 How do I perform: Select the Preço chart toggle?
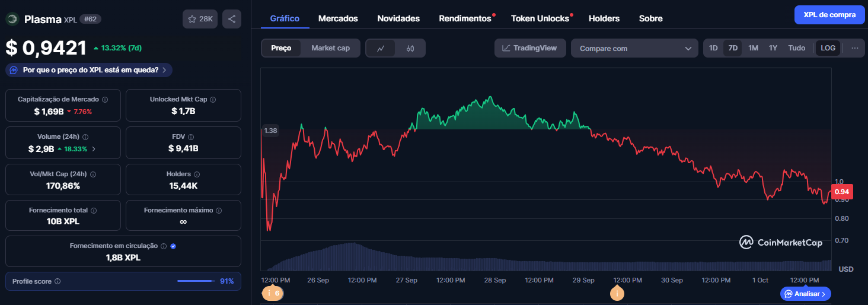[x=281, y=48]
